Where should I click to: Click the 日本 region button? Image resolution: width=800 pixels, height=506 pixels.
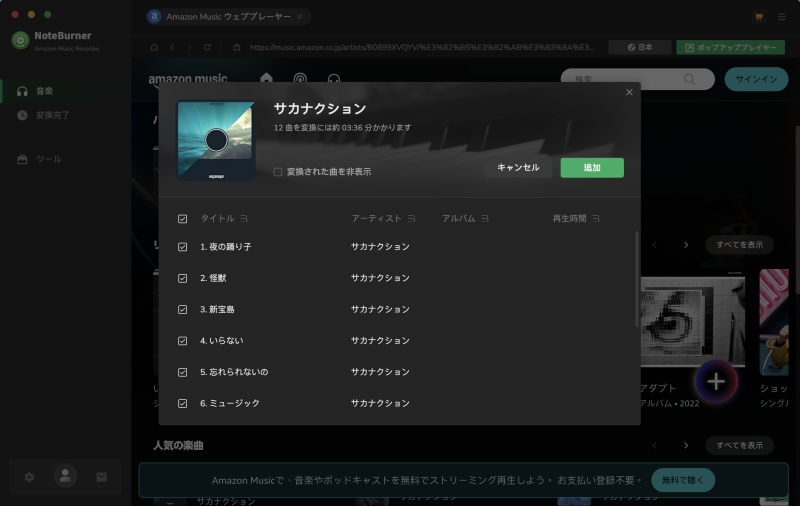(x=640, y=47)
